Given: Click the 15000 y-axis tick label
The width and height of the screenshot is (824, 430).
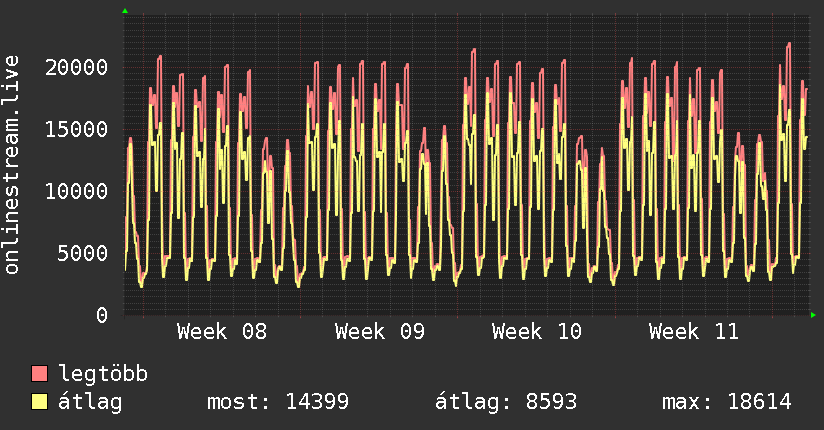Looking at the screenshot, I should [x=76, y=129].
